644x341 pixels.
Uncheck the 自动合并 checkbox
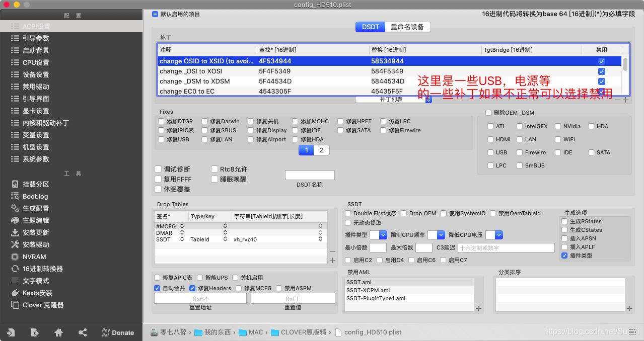(x=157, y=288)
